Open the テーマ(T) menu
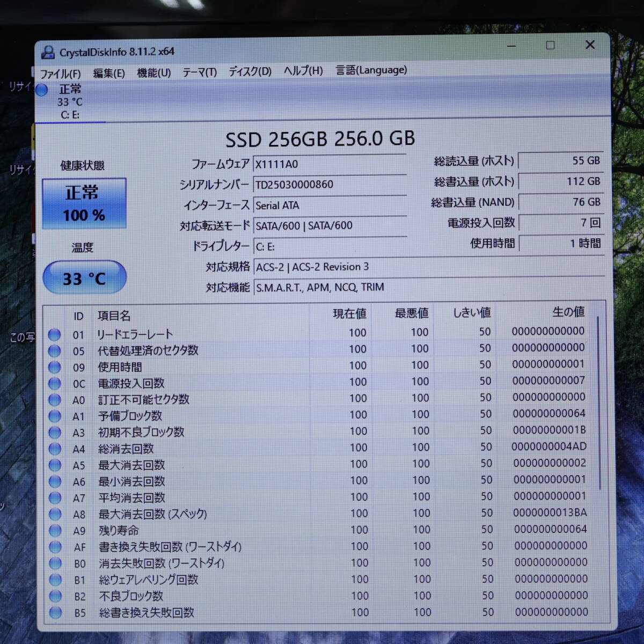This screenshot has width=644, height=644. [200, 72]
